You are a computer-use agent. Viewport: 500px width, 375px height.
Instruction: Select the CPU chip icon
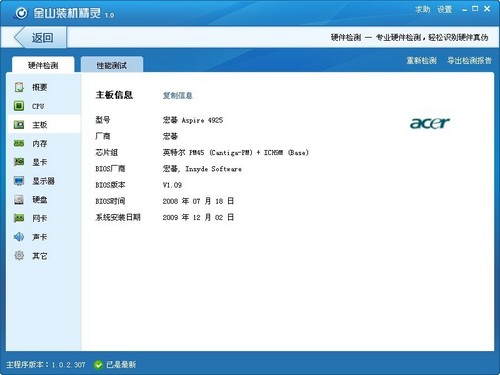[19, 106]
